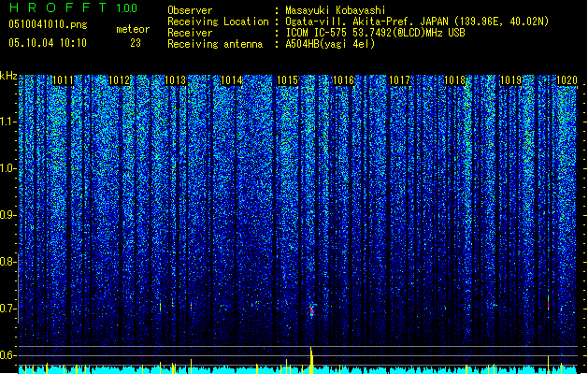This screenshot has width=588, height=374.
Task: Click the meteor count value 23
Action: 136,43
